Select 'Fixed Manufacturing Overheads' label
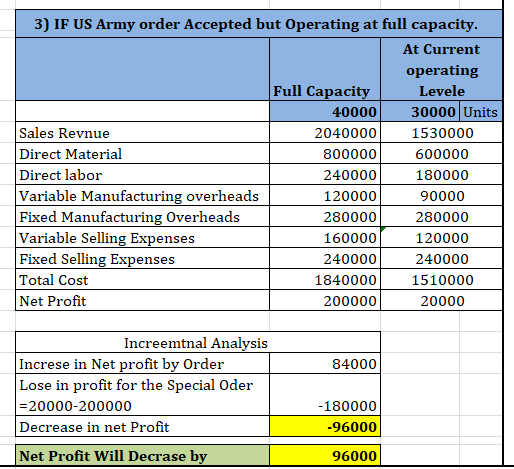Viewport: 514px width, 469px height. [x=142, y=217]
